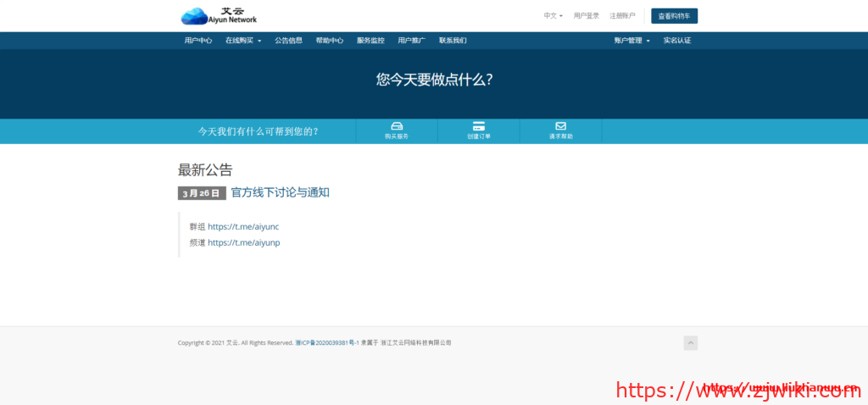The image size is (868, 405).
Task: Open the 用户中心 menu item
Action: (x=198, y=41)
